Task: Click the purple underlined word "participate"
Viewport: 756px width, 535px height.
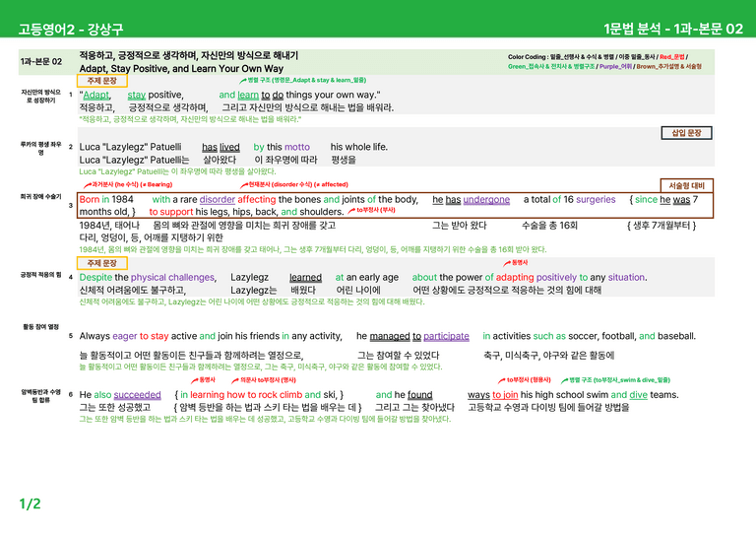Action: pos(447,336)
